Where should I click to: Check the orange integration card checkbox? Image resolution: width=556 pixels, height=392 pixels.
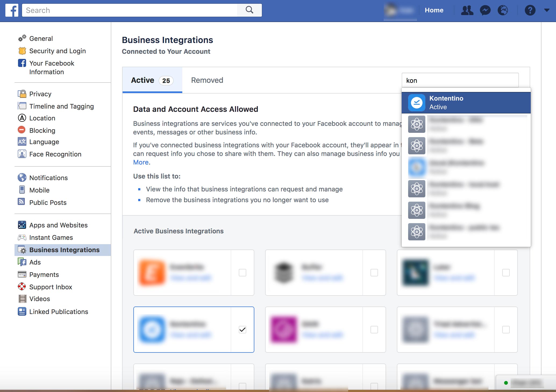tap(243, 273)
